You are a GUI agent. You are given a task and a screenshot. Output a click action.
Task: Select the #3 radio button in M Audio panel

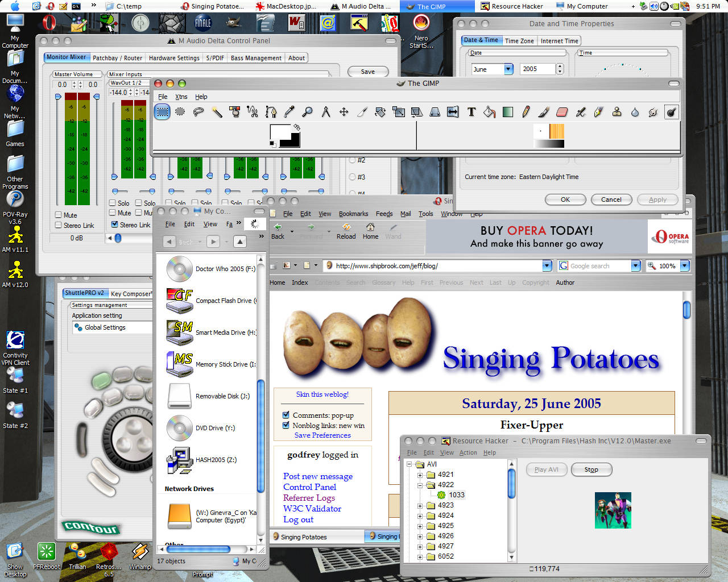coord(352,177)
